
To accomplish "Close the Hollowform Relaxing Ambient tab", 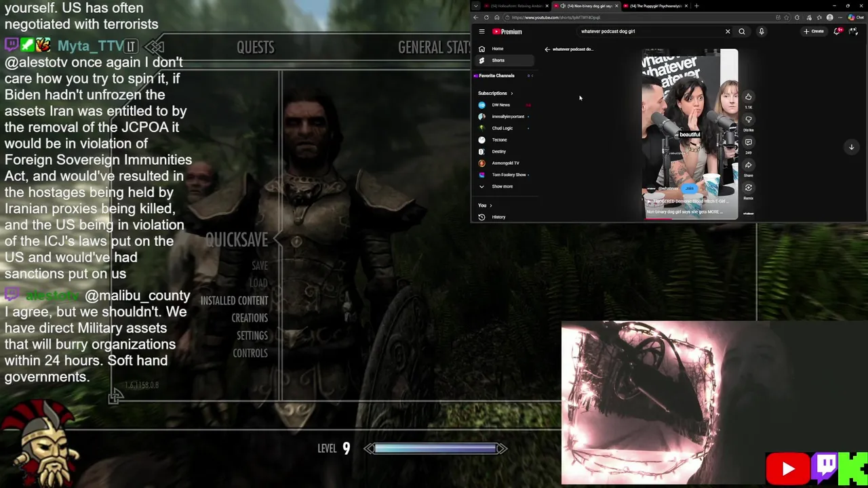I will (x=547, y=6).
